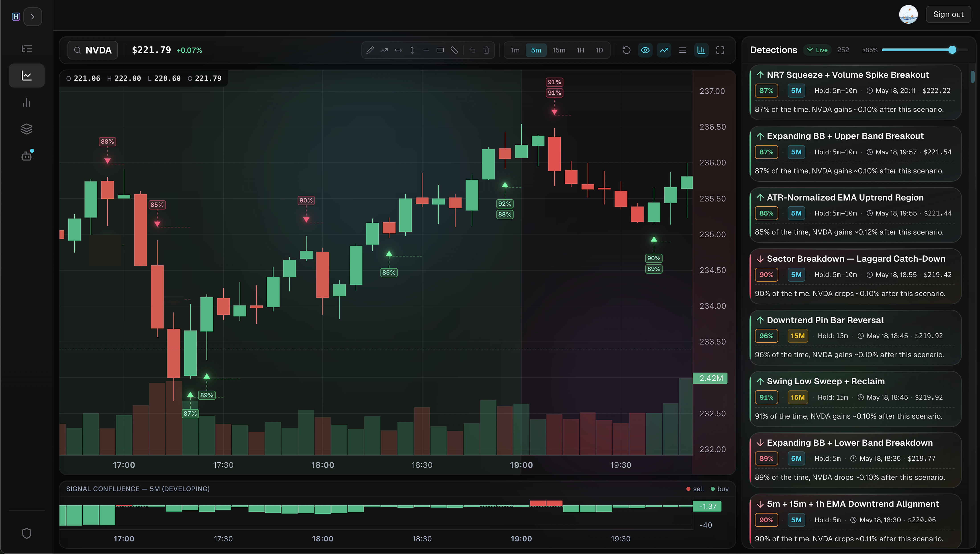Viewport: 980px width, 554px height.
Task: Click the 96% badge on Pin Bar Reversal
Action: (766, 336)
